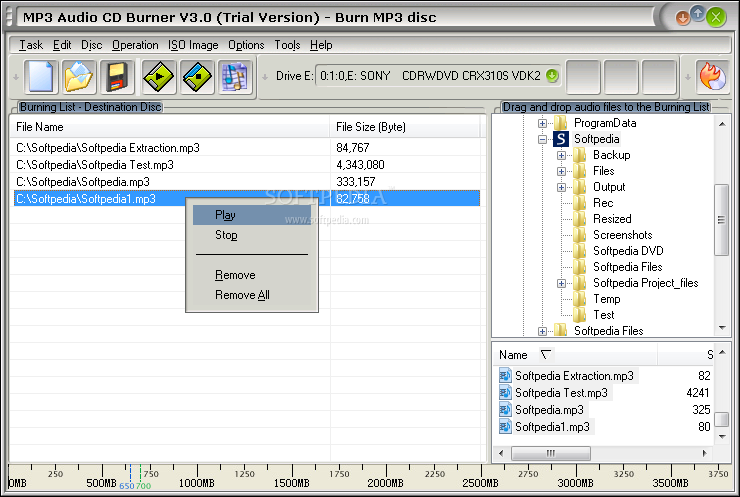Image resolution: width=740 pixels, height=497 pixels.
Task: Open the ISO Image menu
Action: point(193,45)
